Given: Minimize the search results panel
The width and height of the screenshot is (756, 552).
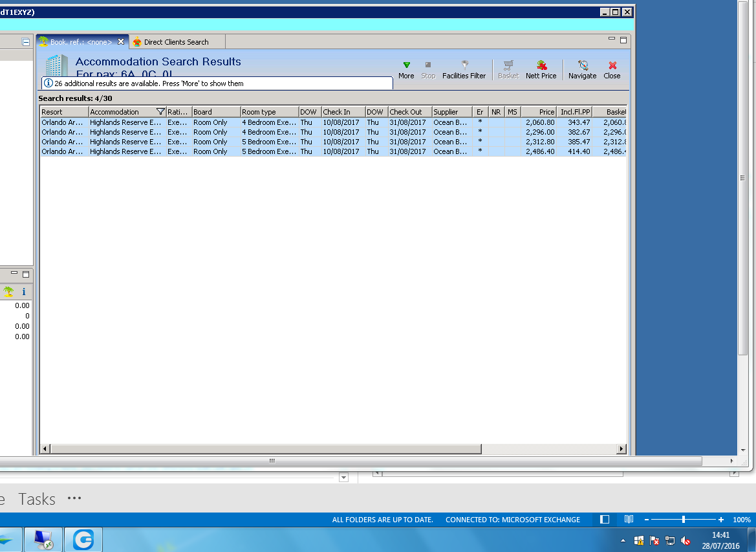Looking at the screenshot, I should [x=611, y=39].
